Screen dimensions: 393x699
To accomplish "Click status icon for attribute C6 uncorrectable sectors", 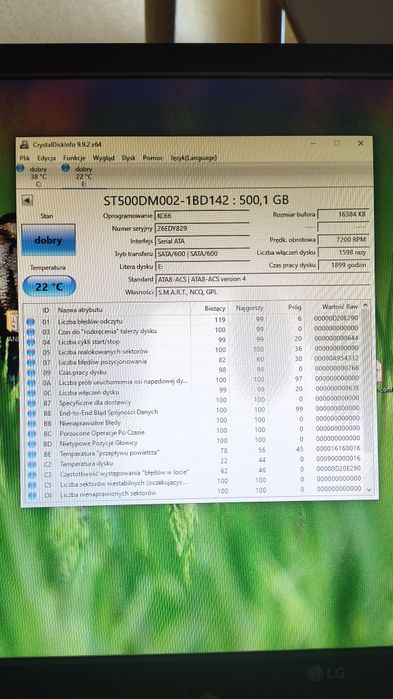I will pos(33,495).
